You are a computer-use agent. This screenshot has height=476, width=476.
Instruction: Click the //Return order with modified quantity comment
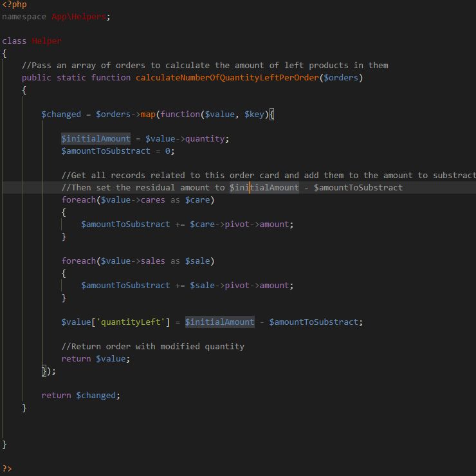[152, 347]
